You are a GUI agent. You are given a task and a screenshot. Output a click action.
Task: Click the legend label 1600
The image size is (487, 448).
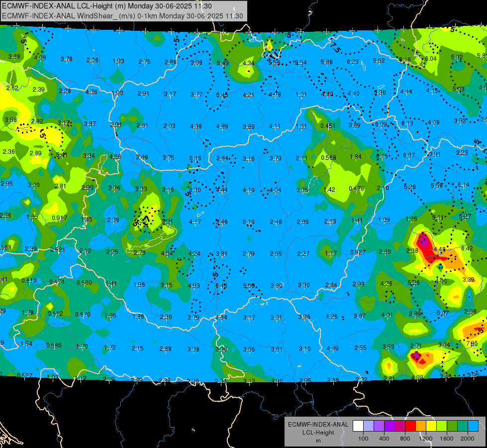447,439
